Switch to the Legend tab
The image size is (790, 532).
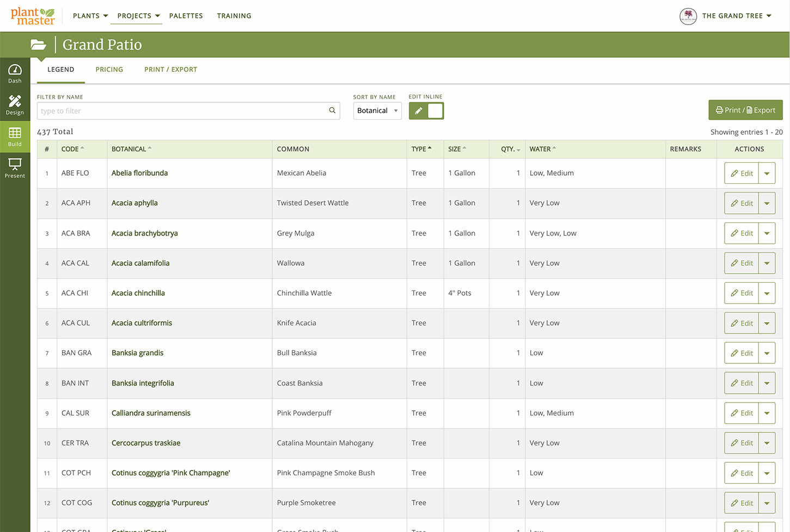(x=60, y=70)
